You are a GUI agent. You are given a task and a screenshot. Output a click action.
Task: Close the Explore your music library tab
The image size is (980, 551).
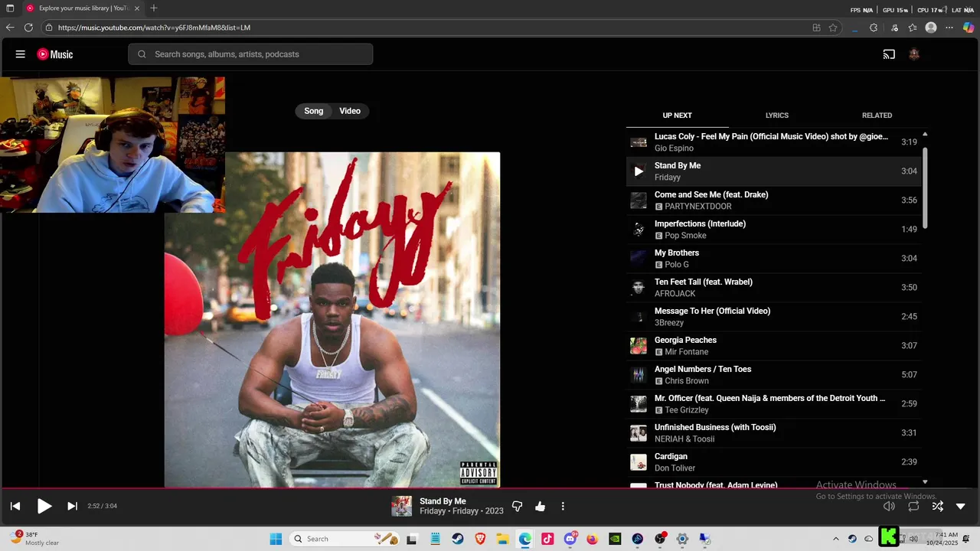[x=137, y=8]
